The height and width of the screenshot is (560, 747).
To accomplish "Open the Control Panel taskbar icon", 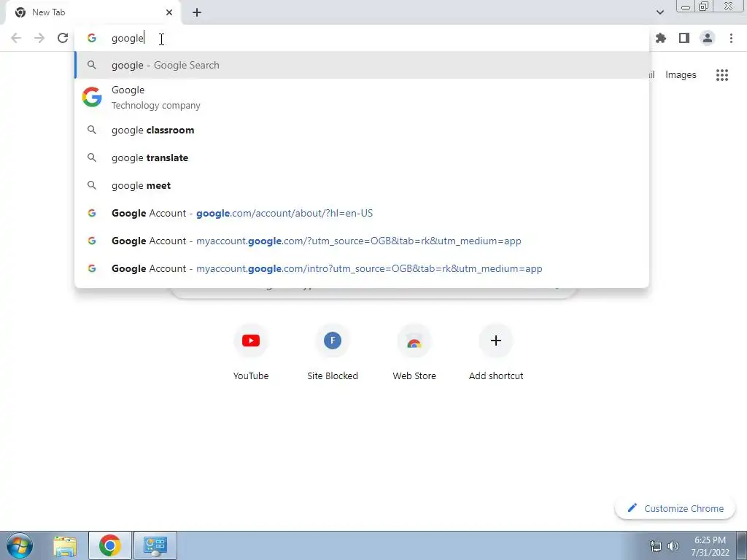I will click(155, 545).
